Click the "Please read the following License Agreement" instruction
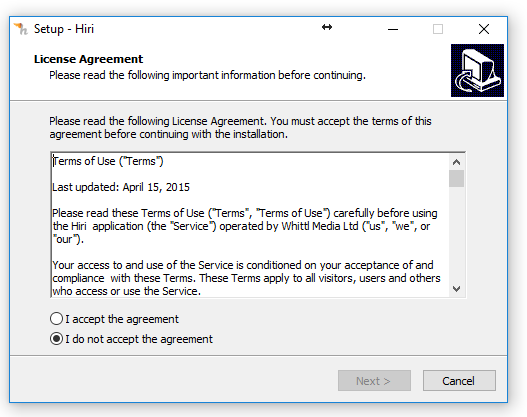Viewport: 527px width, 417px height. pyautogui.click(x=240, y=128)
